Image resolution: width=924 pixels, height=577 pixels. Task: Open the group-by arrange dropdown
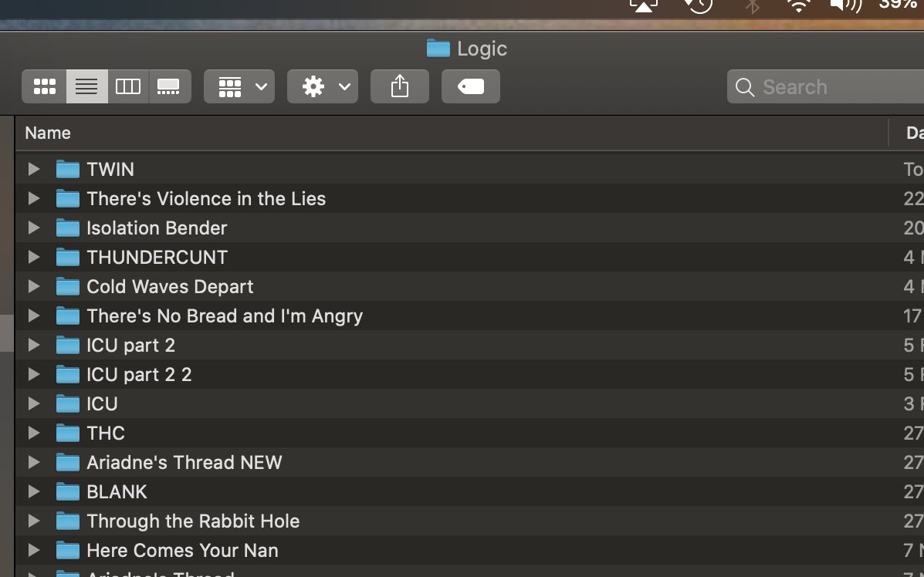[x=239, y=86]
